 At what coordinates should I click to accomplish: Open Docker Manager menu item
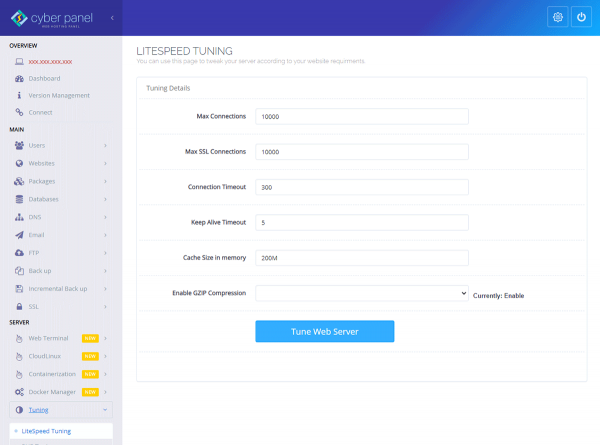52,392
